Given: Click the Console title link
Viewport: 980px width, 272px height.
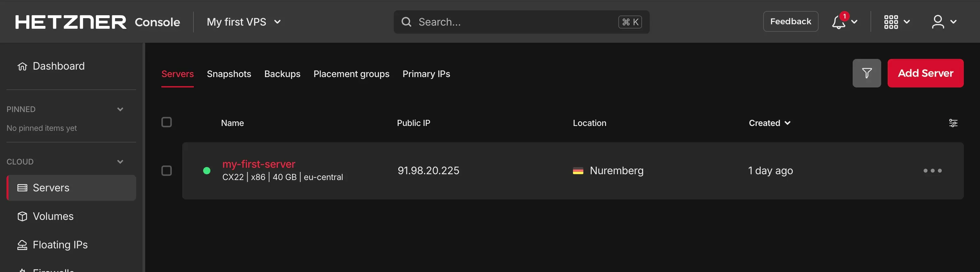Looking at the screenshot, I should coord(157,22).
